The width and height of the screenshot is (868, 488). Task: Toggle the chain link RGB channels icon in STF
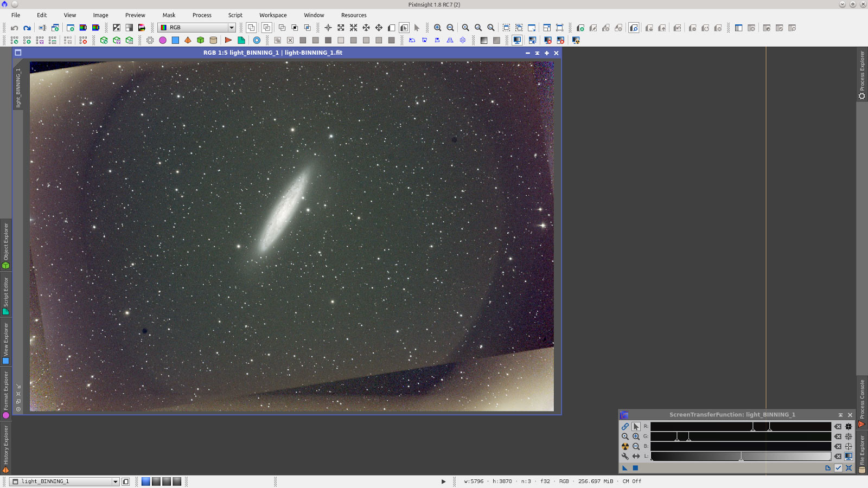[625, 426]
